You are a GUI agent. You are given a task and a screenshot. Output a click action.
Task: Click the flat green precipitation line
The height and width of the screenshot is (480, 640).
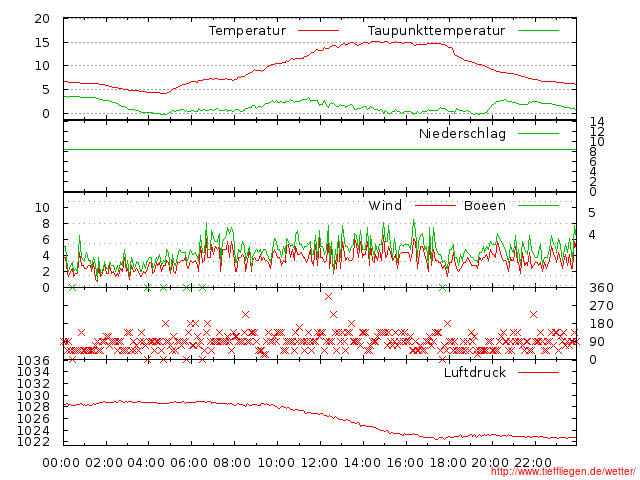(x=320, y=150)
